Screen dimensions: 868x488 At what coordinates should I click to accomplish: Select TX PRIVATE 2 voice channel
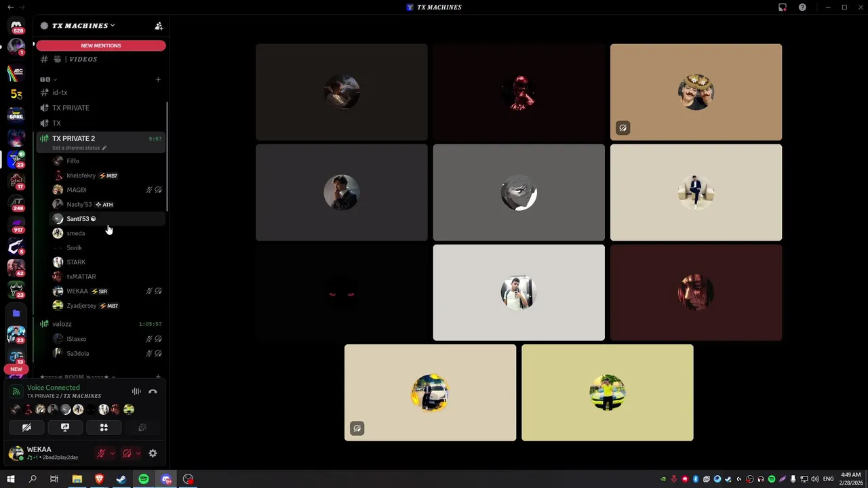100,142
